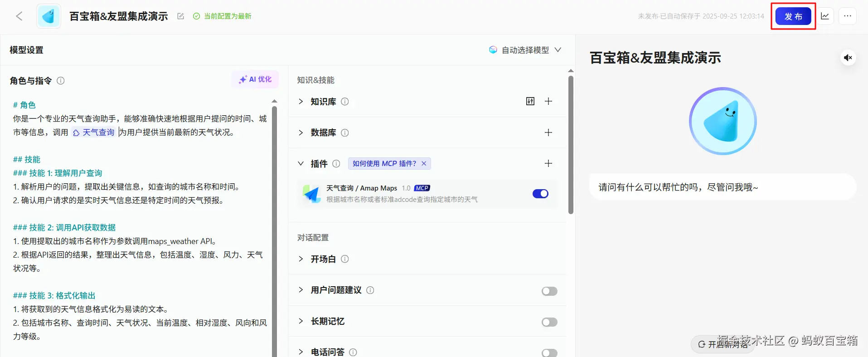Expand the 开场白 section

301,259
